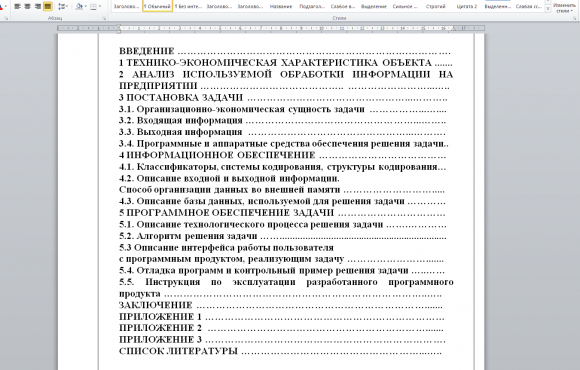This screenshot has width=580, height=370.
Task: Open the Стили pane launcher
Action: [574, 18]
